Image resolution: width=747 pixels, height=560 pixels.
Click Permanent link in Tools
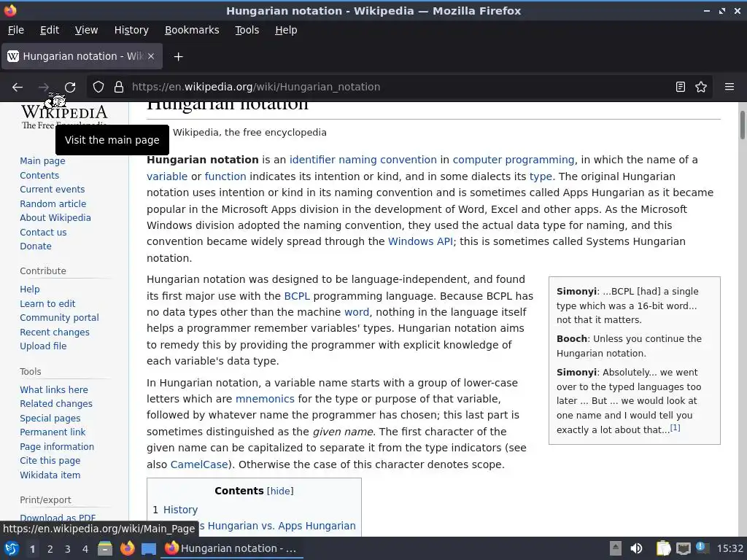pos(53,432)
